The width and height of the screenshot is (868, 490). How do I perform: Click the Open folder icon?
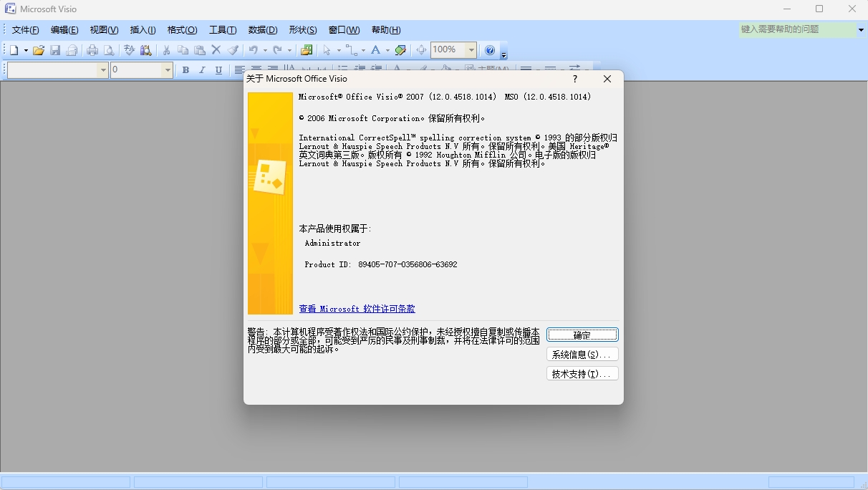tap(39, 50)
